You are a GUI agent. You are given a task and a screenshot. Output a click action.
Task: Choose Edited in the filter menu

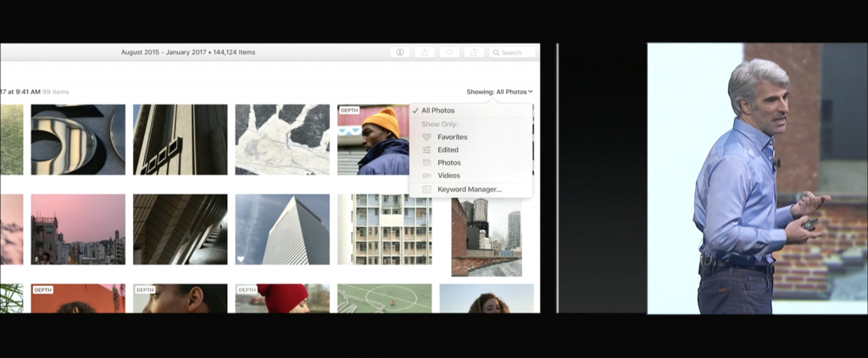point(448,150)
